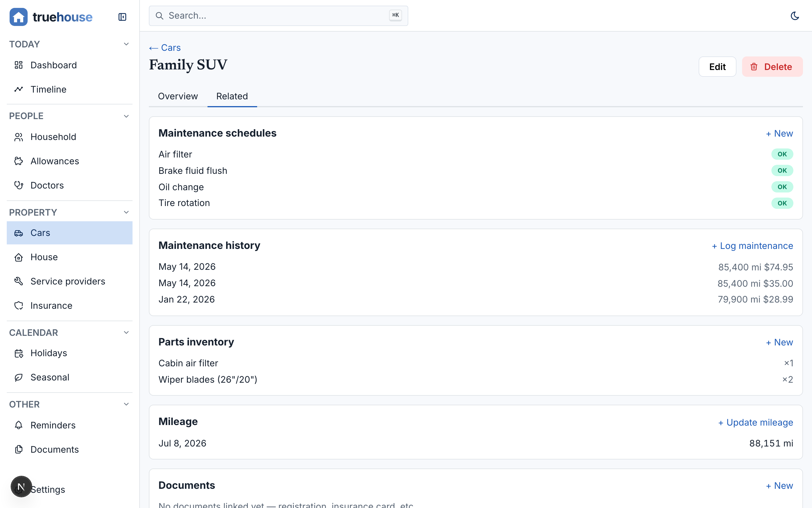812x508 pixels.
Task: Select the Related tab
Action: pos(232,97)
